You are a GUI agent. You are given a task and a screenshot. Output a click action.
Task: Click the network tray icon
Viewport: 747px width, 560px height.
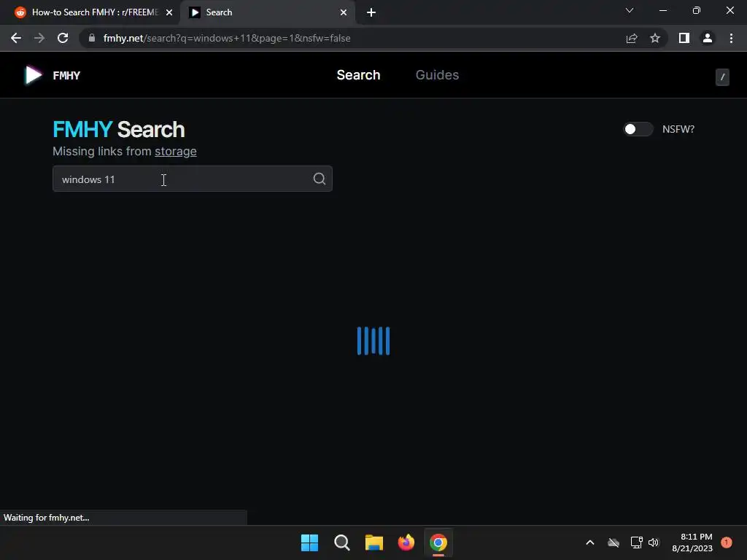point(636,542)
